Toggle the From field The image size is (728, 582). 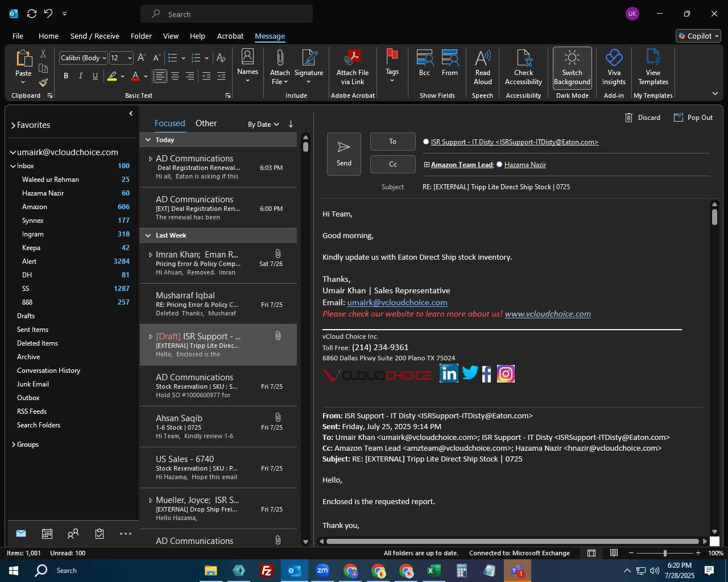[x=450, y=63]
